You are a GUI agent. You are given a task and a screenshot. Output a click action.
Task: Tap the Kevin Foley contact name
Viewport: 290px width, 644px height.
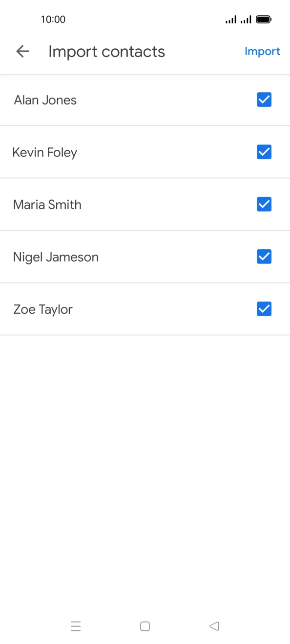click(44, 152)
